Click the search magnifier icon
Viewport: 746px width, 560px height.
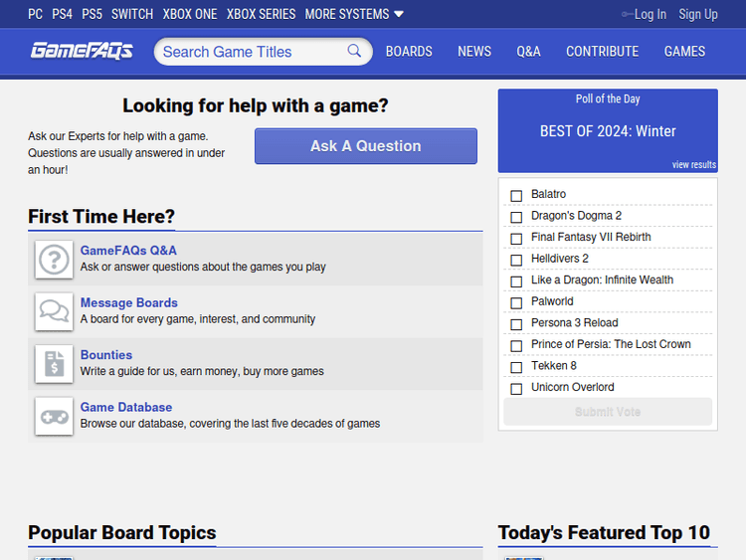pos(354,51)
